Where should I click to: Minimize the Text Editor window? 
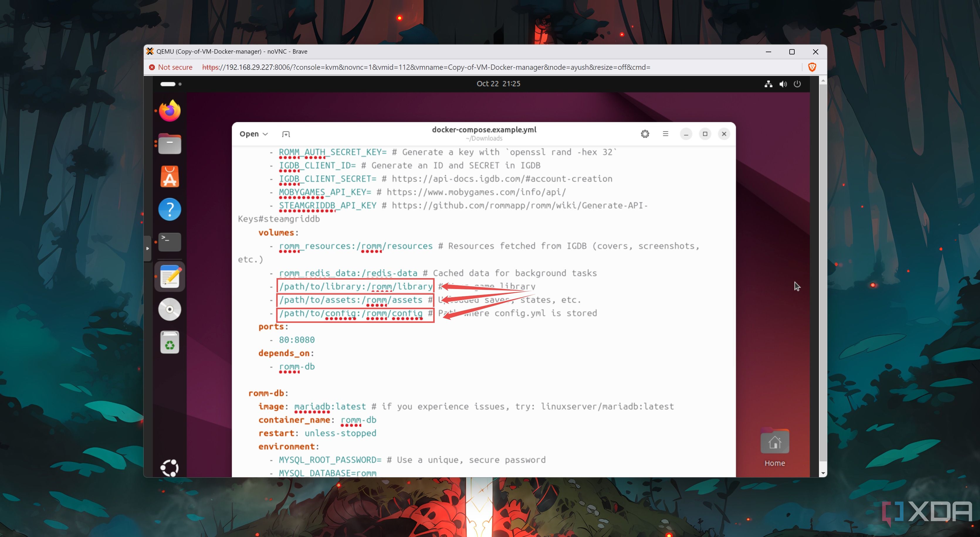pyautogui.click(x=686, y=134)
